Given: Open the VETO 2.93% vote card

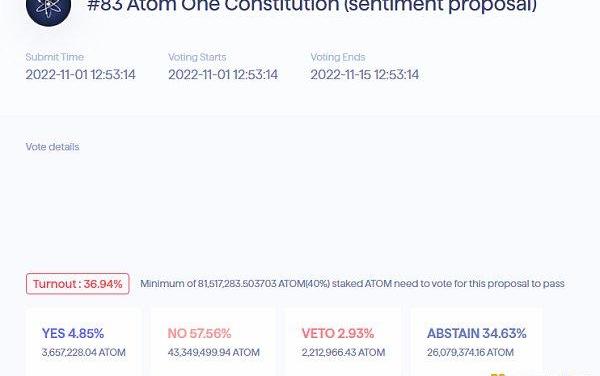Looking at the screenshot, I should pos(343,342).
